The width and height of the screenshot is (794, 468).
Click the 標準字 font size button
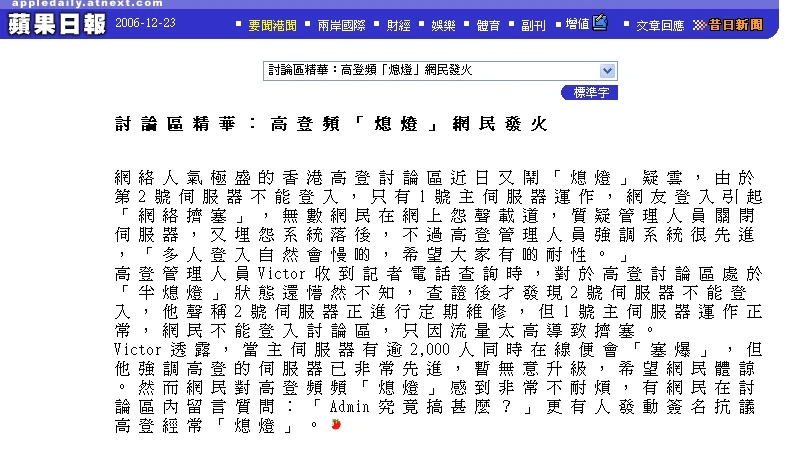tap(589, 93)
